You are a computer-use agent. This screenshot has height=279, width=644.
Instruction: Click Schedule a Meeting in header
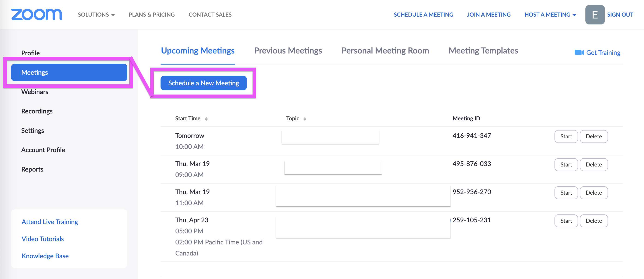point(423,15)
